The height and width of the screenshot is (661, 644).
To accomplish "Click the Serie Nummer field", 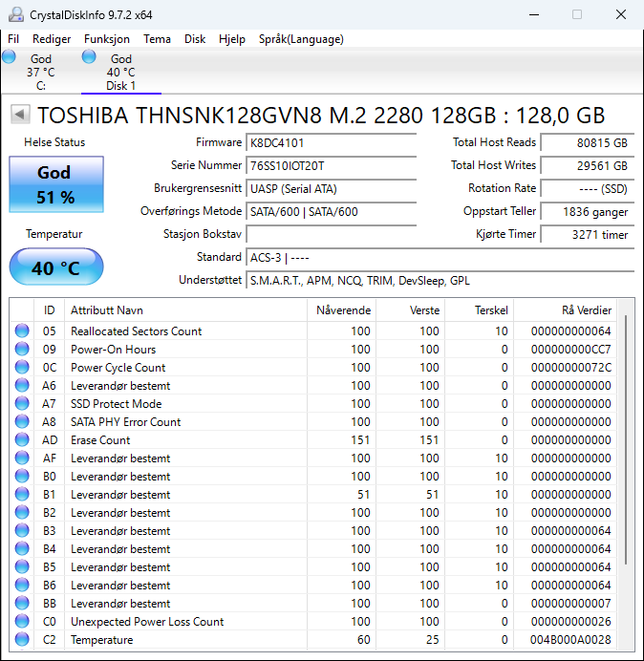I will click(331, 165).
